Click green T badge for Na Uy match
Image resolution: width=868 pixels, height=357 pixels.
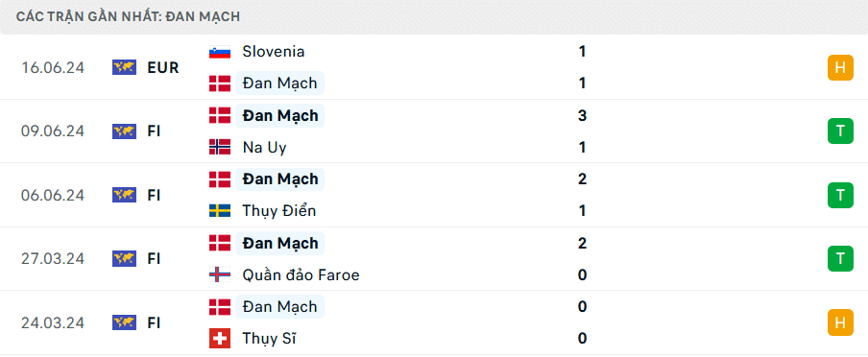840,131
